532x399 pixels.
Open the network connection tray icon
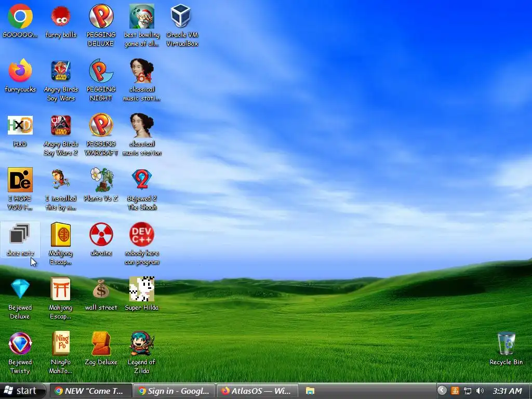tap(467, 391)
